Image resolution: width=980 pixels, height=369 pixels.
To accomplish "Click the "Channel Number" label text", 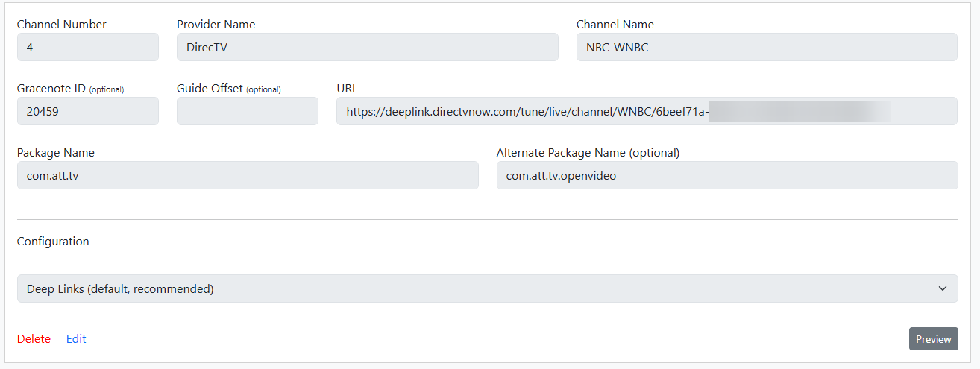I will (x=61, y=25).
